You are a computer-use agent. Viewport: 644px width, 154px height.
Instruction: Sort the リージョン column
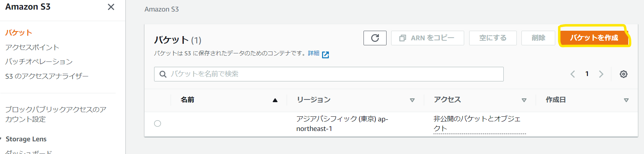tap(412, 100)
